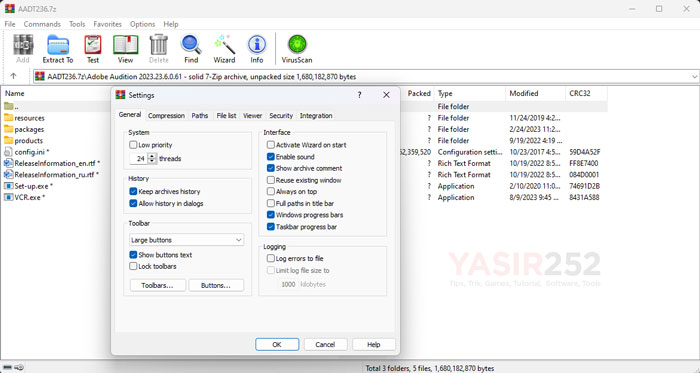Viewport: 700px width, 373px height.
Task: Toggle Low priority checkbox
Action: tap(133, 145)
